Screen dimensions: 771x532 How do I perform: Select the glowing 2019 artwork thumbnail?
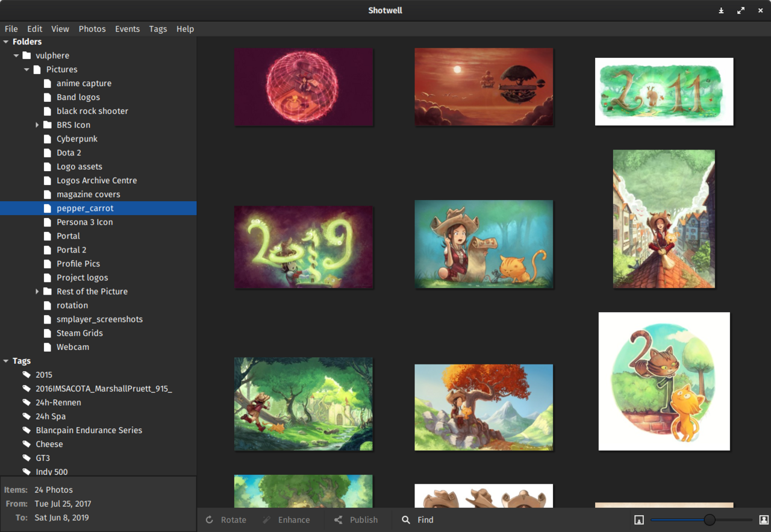tap(304, 247)
